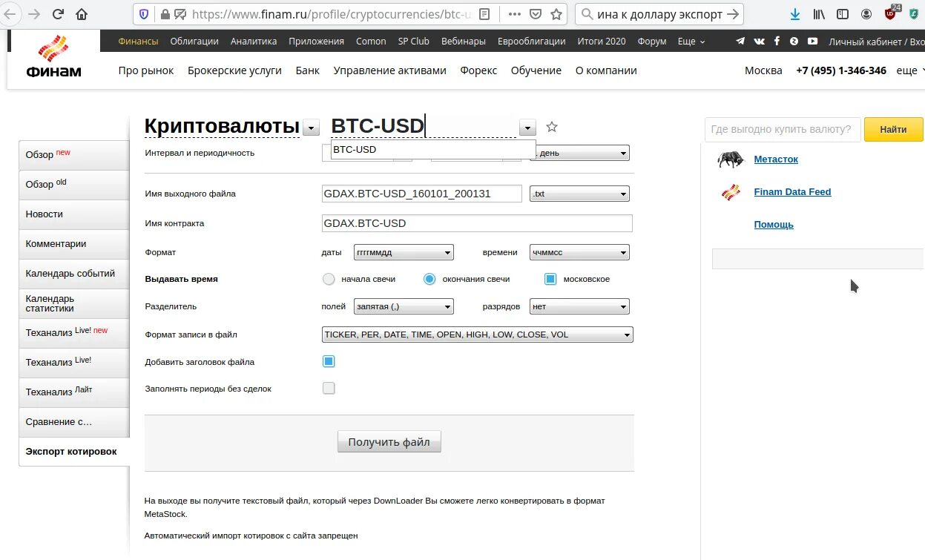Viewport: 925px width, 560px height.
Task: Open 'Сравнение с…' sidebar tab
Action: 74,421
